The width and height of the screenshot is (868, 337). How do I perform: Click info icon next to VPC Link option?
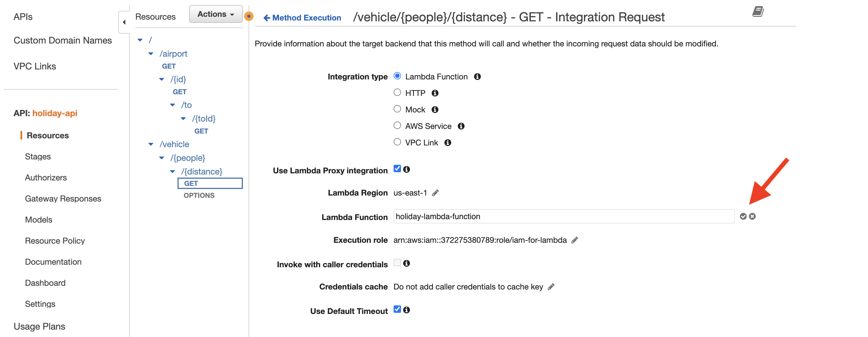tap(447, 143)
